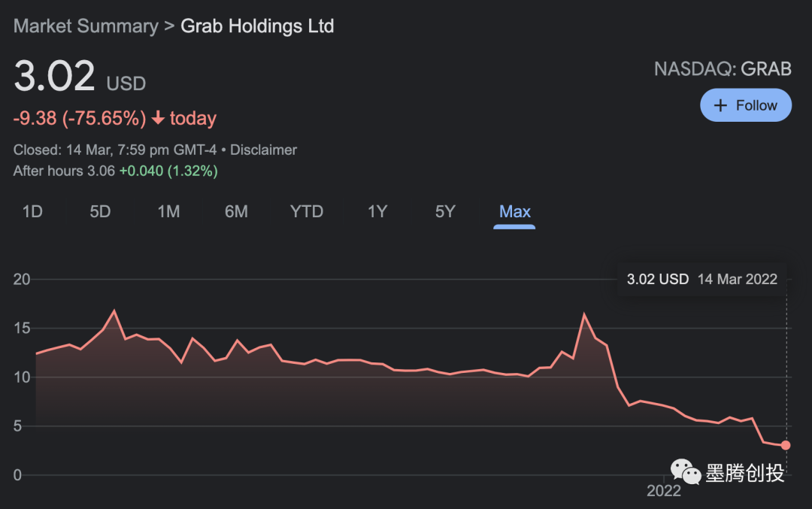The height and width of the screenshot is (509, 812).
Task: Select the Max time range tab
Action: (x=515, y=212)
